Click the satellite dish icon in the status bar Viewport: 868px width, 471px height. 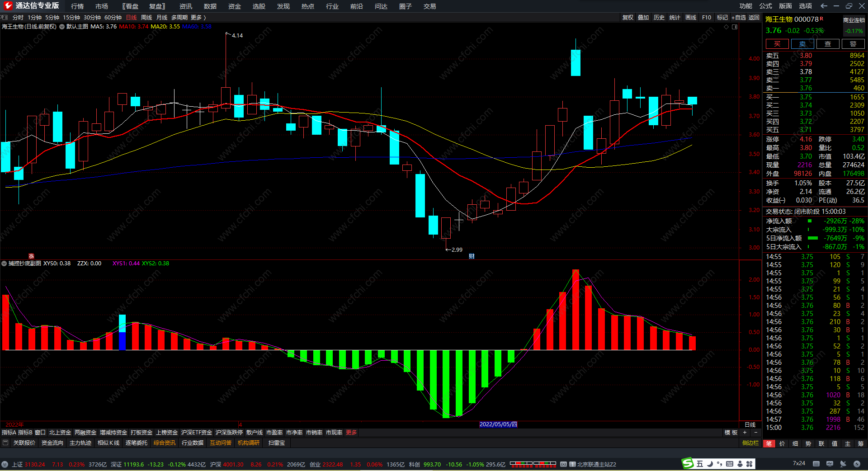coord(843,464)
